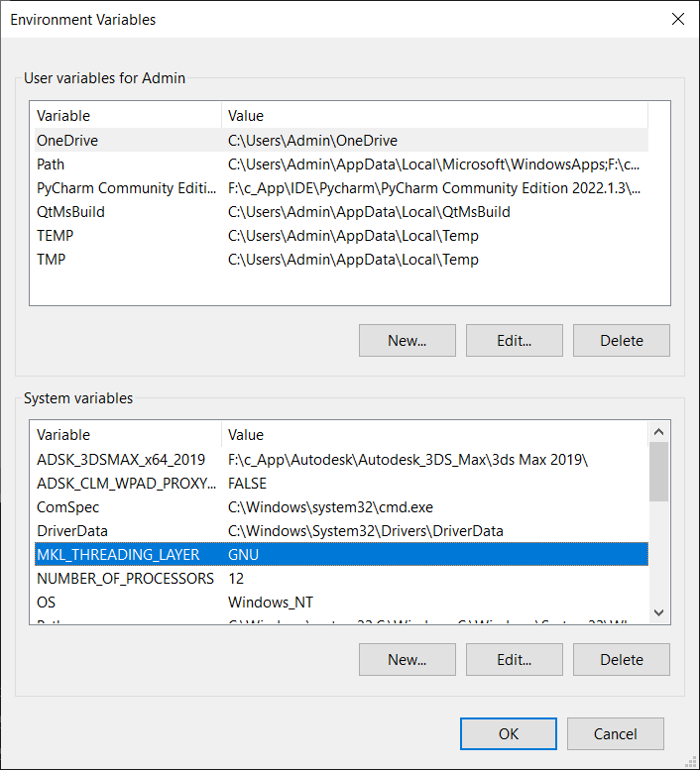Select the ComSpec system variable
This screenshot has height=770, width=700.
pyautogui.click(x=67, y=507)
